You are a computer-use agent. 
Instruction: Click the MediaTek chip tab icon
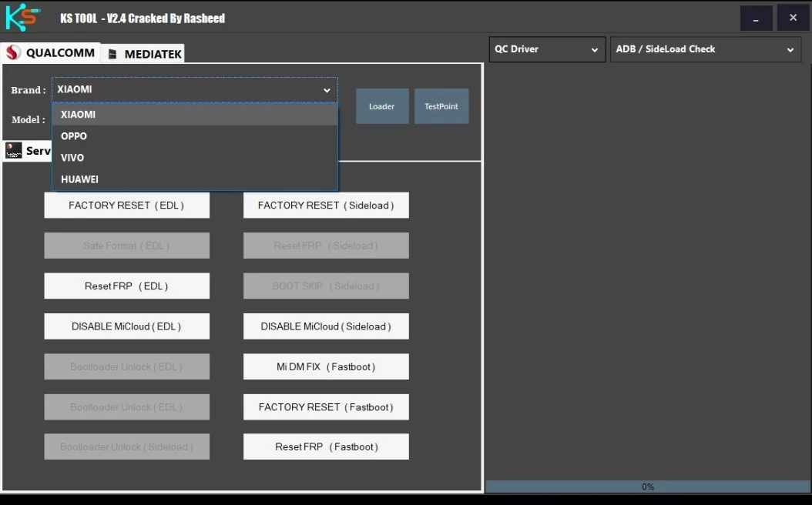112,54
